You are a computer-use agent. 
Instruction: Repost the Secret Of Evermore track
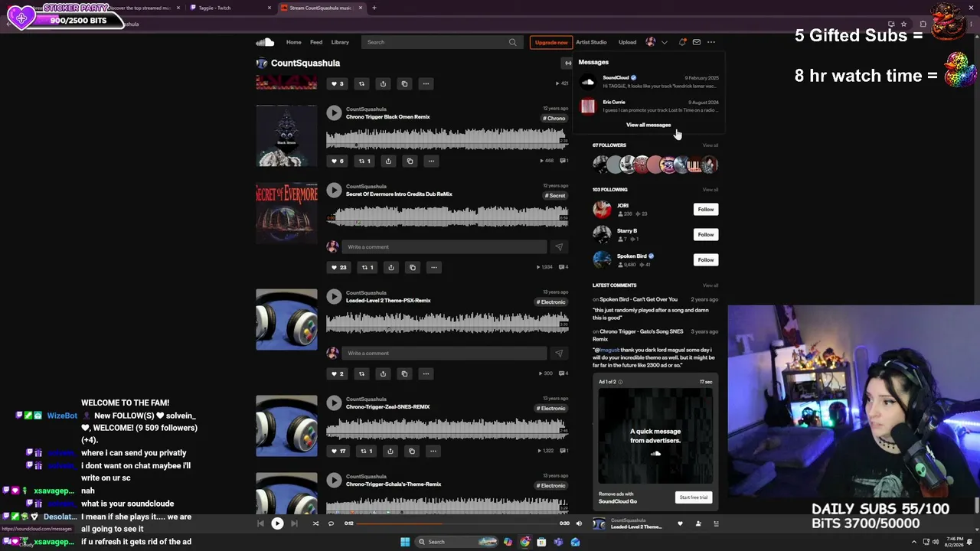[x=367, y=267]
